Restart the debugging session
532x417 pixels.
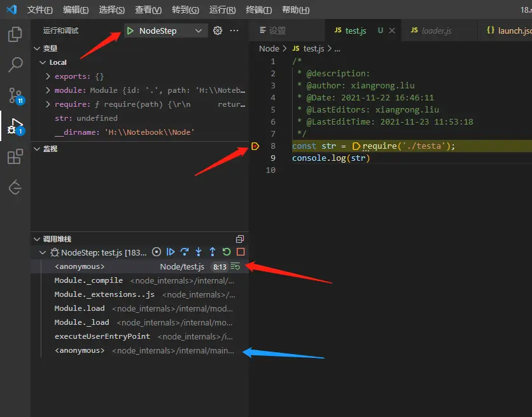pos(227,252)
